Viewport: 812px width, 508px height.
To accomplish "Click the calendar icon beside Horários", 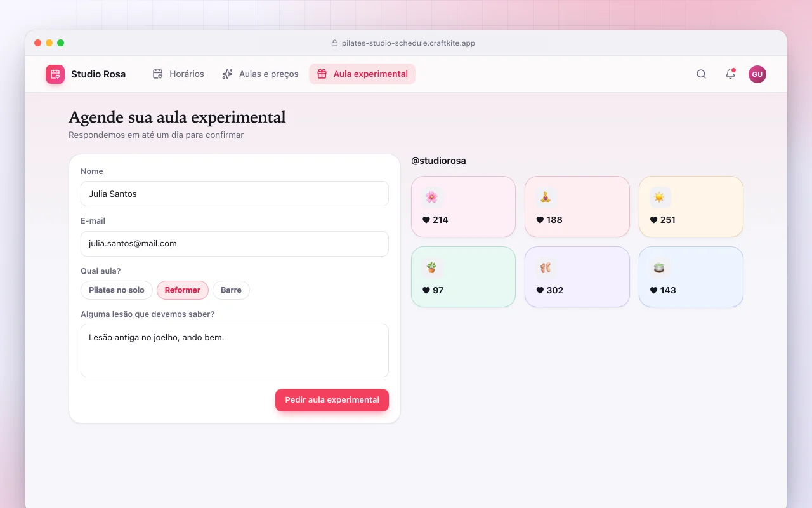I will 158,74.
